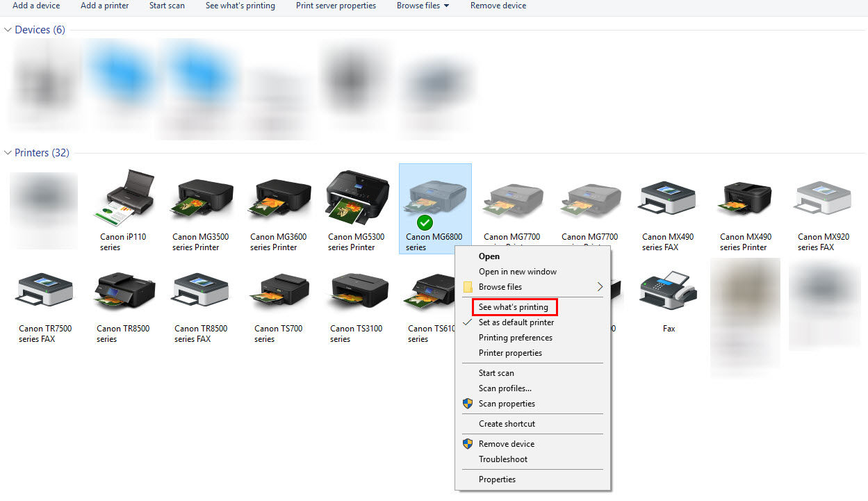This screenshot has width=868, height=501.
Task: Click the shield icon next to Remove device entry
Action: [x=467, y=443]
